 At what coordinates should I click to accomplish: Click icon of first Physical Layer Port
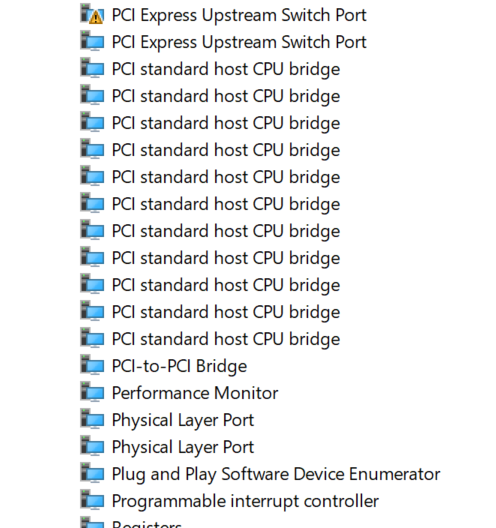tap(92, 419)
